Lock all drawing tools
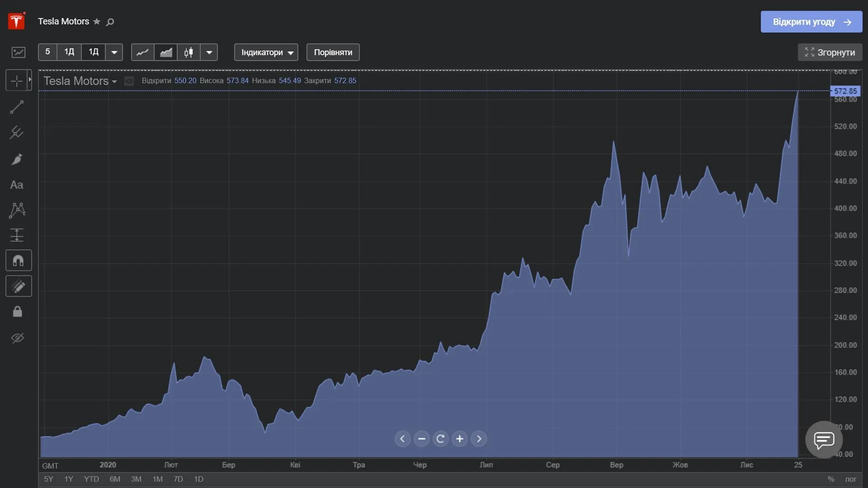This screenshot has height=488, width=868. [17, 312]
